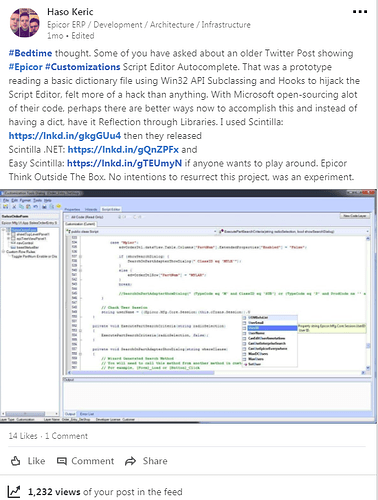This screenshot has width=378, height=500.
Task: Open Tools menu in the embedded editor
Action: pos(38,200)
